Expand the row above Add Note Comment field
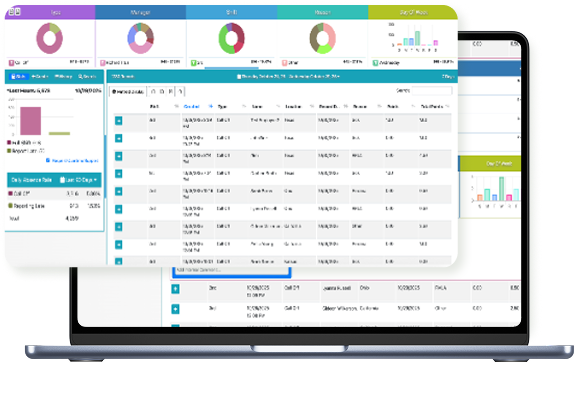 coord(118,261)
